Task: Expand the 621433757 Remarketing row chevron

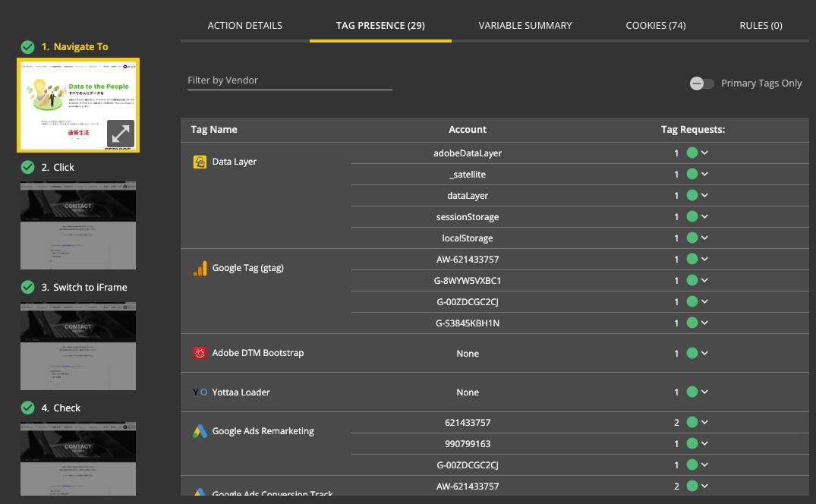Action: tap(704, 422)
